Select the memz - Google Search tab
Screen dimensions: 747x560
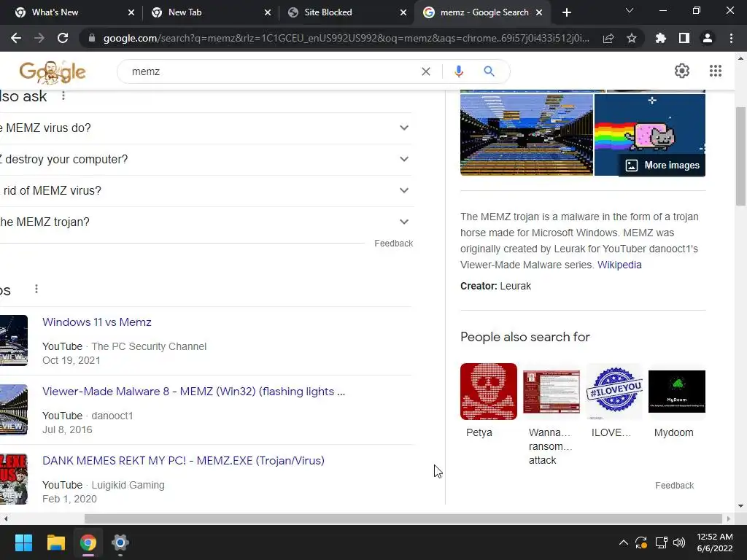point(484,12)
